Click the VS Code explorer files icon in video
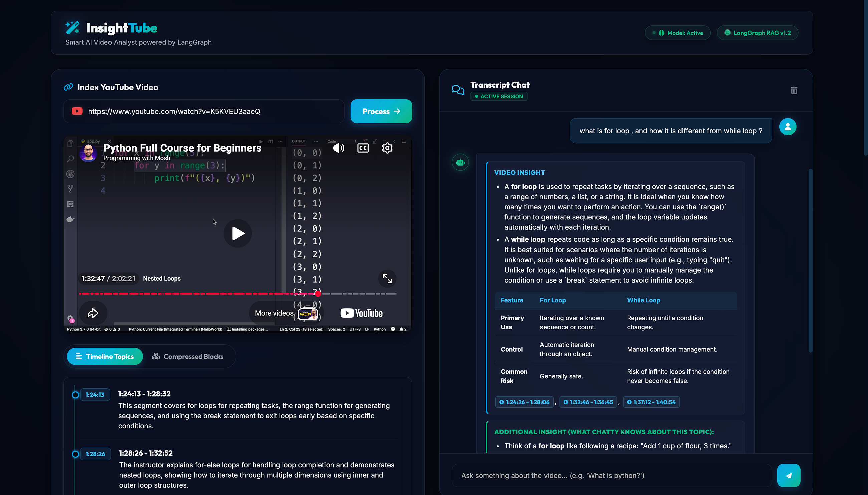This screenshot has height=495, width=868. [70, 144]
